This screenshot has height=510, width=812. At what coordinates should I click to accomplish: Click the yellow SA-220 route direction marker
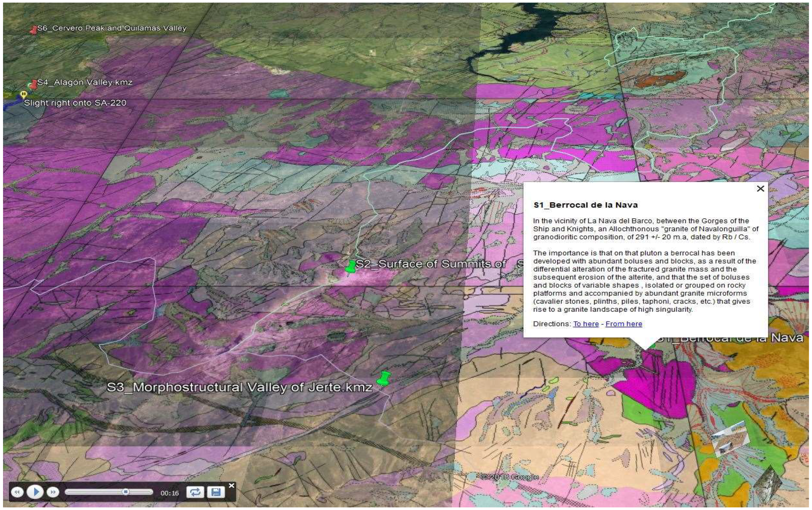click(x=23, y=94)
